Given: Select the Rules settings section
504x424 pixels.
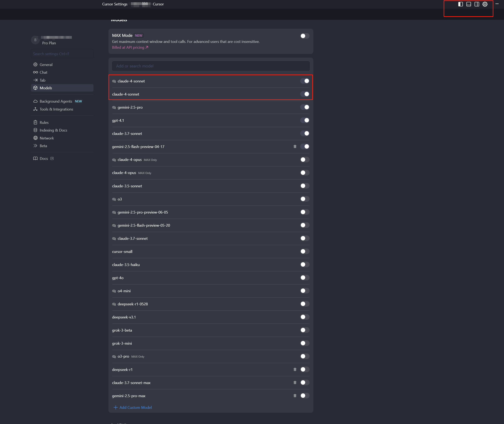Looking at the screenshot, I should coord(44,122).
